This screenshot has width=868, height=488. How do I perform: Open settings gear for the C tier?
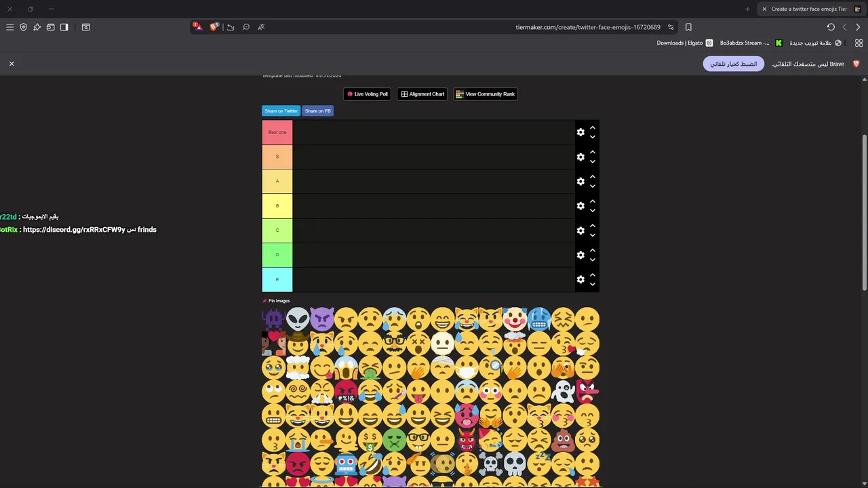[580, 230]
